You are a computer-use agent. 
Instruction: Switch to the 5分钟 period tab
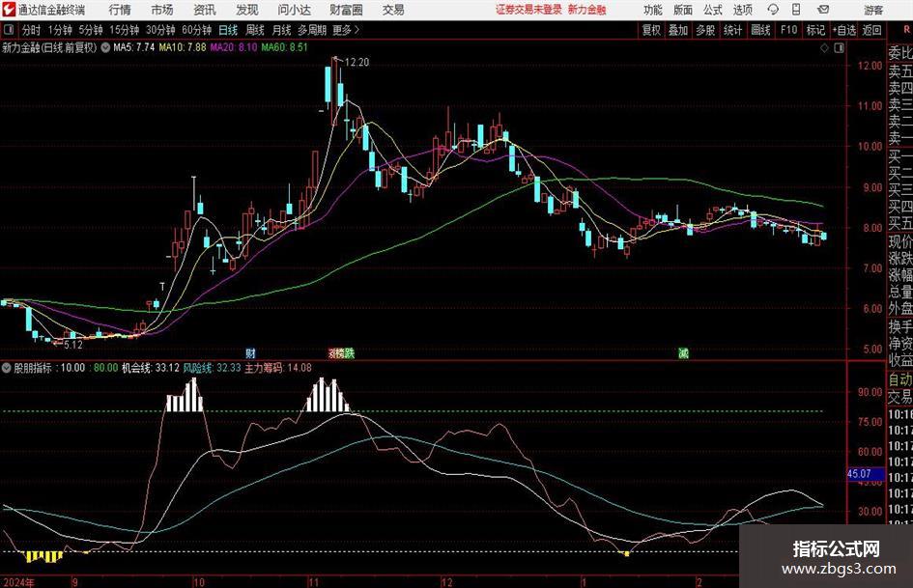[91, 30]
